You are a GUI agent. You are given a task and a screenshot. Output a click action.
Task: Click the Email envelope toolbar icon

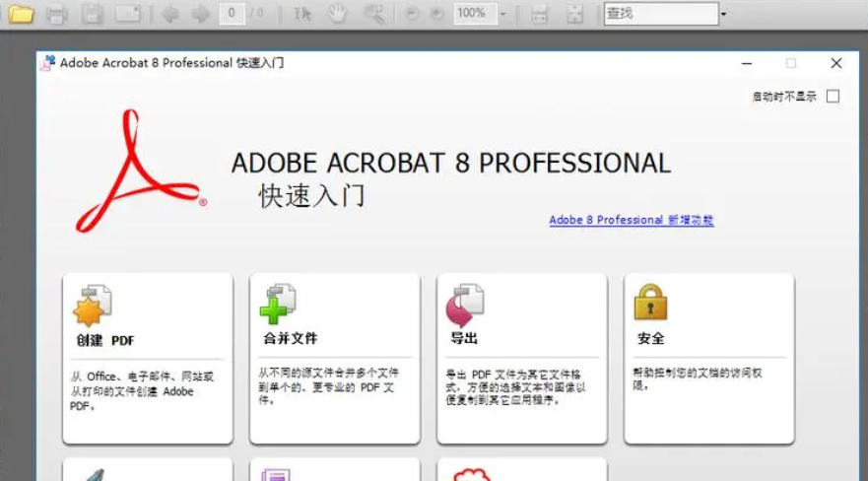[x=128, y=14]
